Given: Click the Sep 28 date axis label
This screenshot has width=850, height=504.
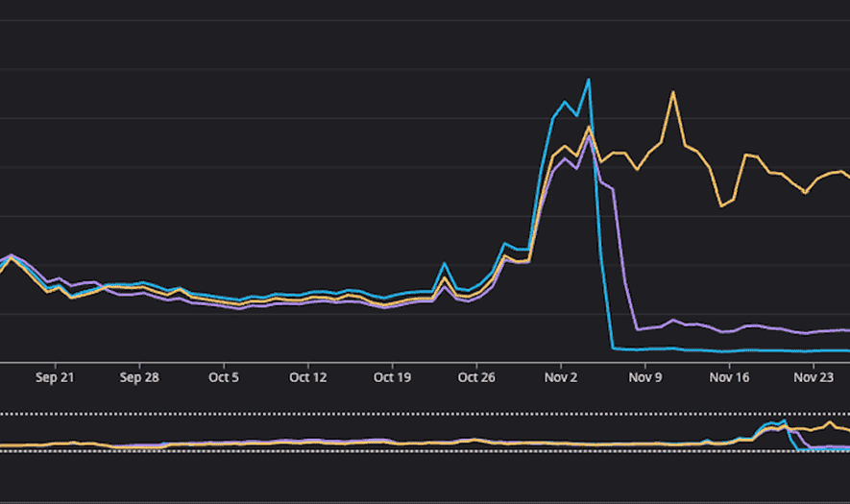Looking at the screenshot, I should 139,378.
